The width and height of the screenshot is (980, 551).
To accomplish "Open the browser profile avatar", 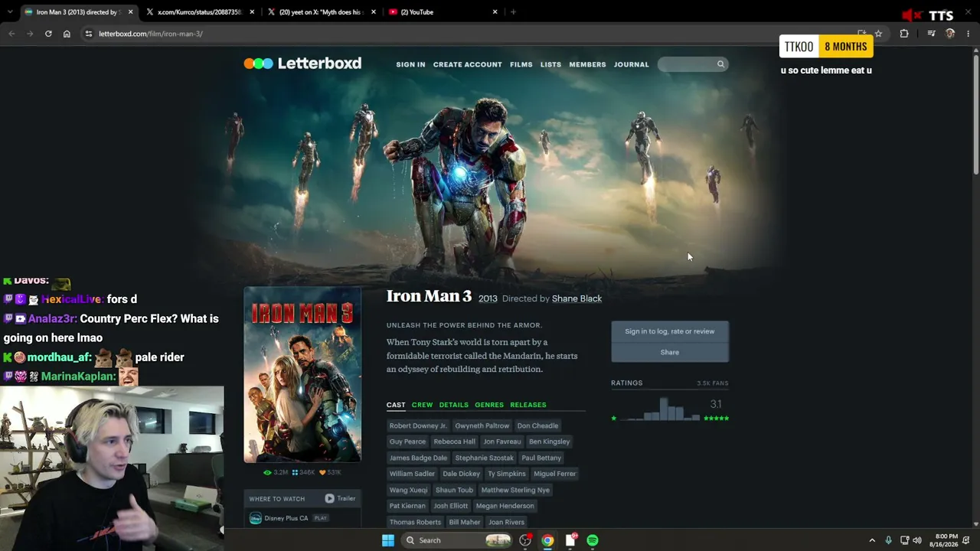I will click(950, 34).
